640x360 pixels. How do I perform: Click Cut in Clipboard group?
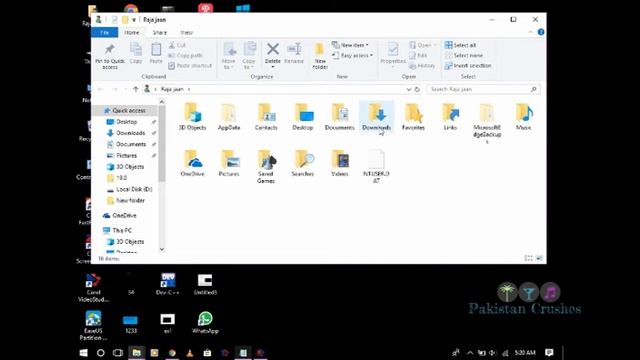(x=177, y=45)
